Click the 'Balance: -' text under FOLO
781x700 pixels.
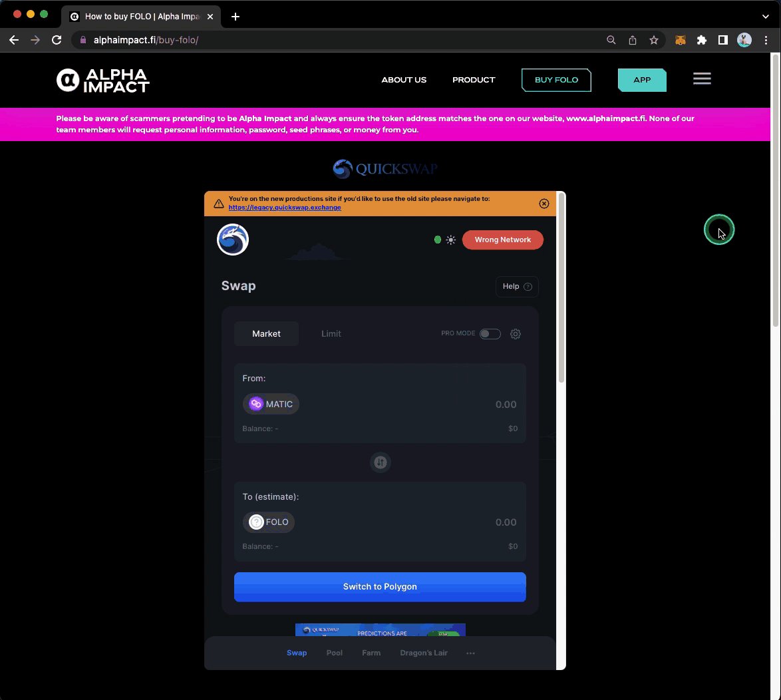pyautogui.click(x=261, y=546)
